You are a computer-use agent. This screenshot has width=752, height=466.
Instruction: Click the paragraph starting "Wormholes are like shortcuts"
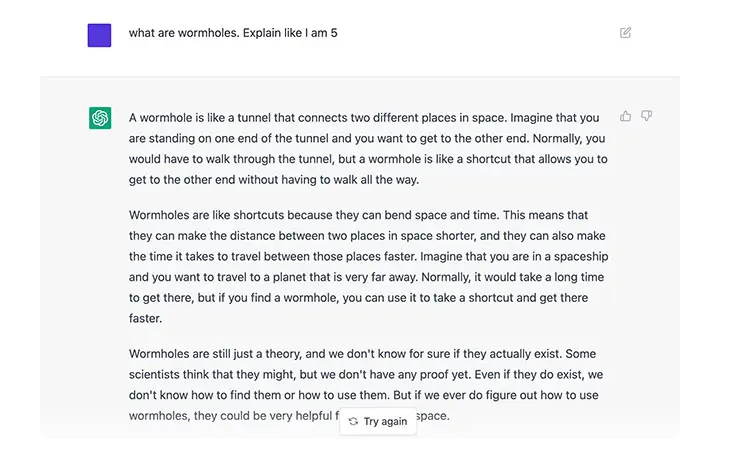368,267
